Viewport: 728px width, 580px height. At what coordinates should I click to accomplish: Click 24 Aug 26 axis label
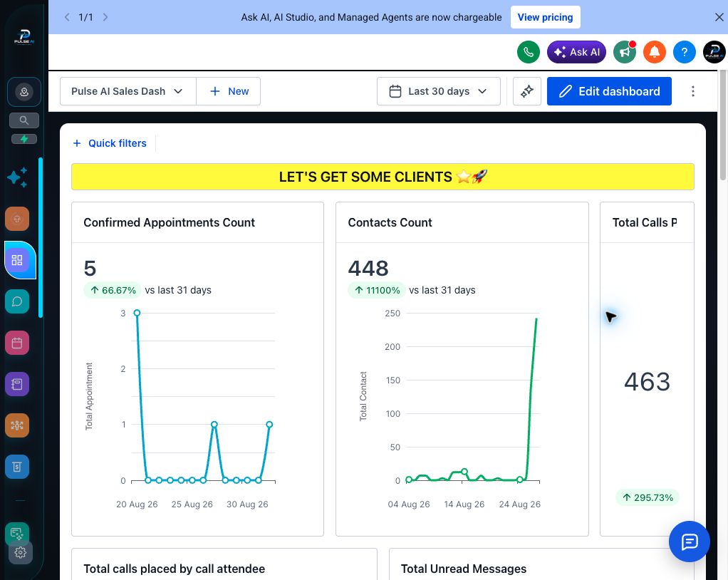[x=519, y=504]
